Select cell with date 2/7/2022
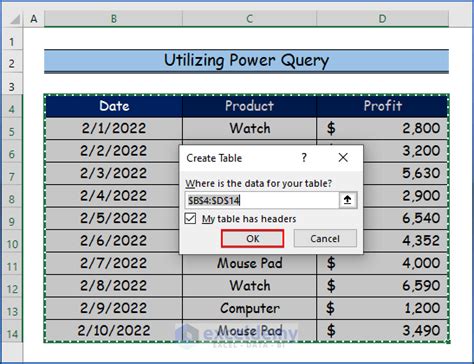 114,263
